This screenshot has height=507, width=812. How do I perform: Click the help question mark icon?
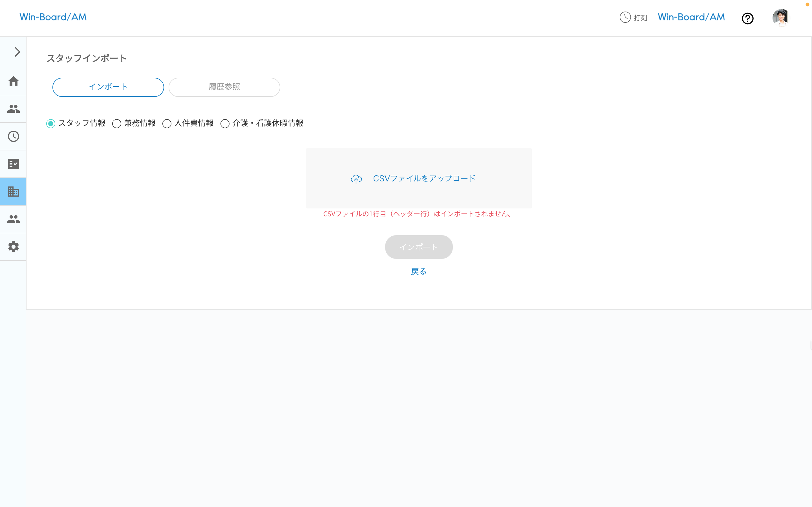[x=748, y=18]
